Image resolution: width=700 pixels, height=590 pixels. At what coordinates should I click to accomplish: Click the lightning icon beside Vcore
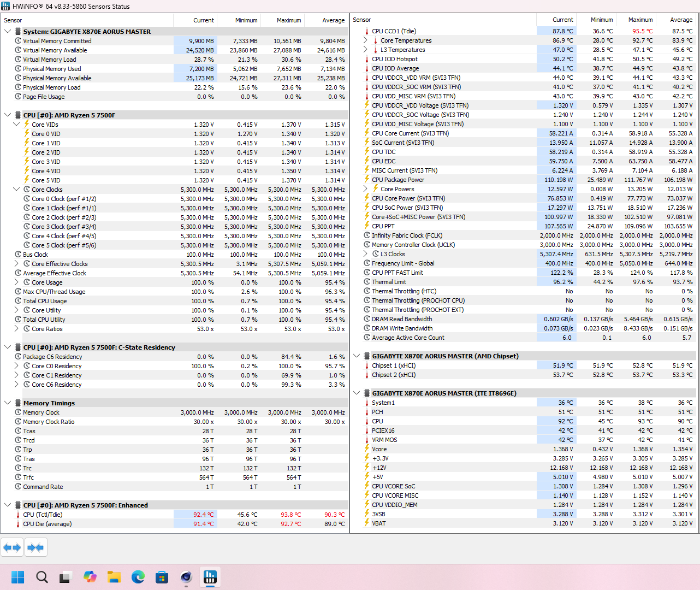[x=367, y=449]
